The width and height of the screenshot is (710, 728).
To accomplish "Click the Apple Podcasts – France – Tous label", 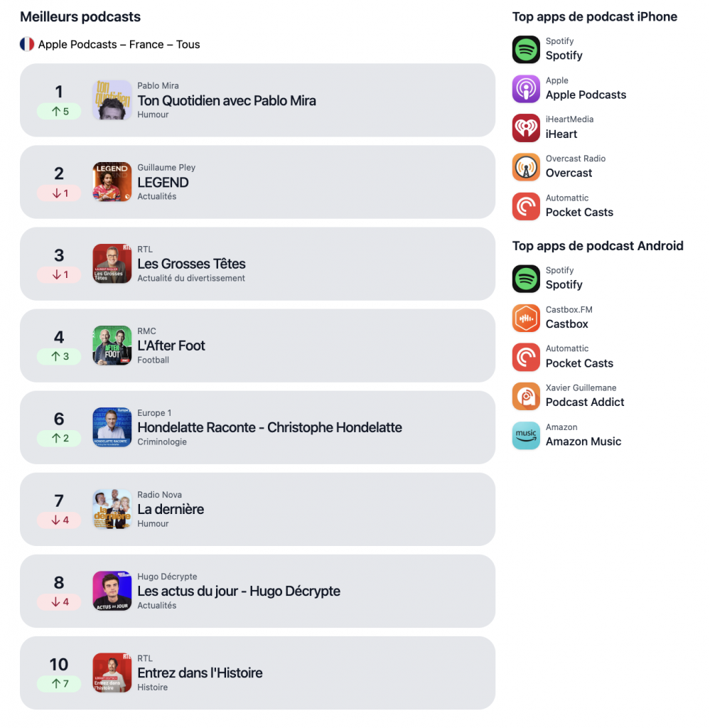I will coord(119,44).
